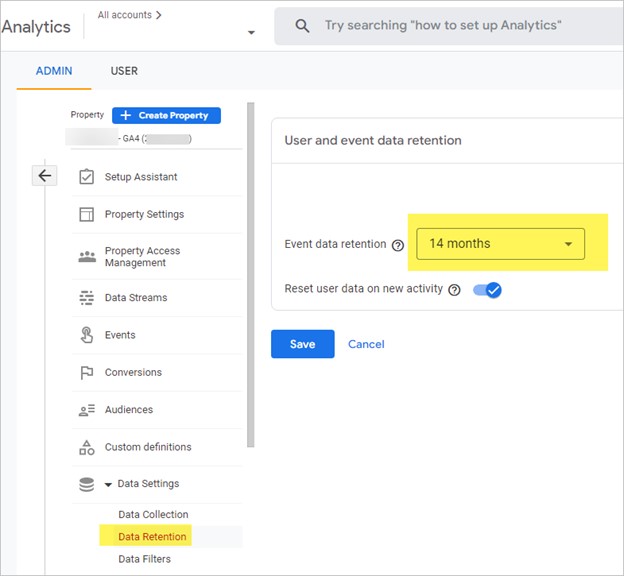
Task: Click the 'Reset user data on new activity' label
Action: coord(363,289)
